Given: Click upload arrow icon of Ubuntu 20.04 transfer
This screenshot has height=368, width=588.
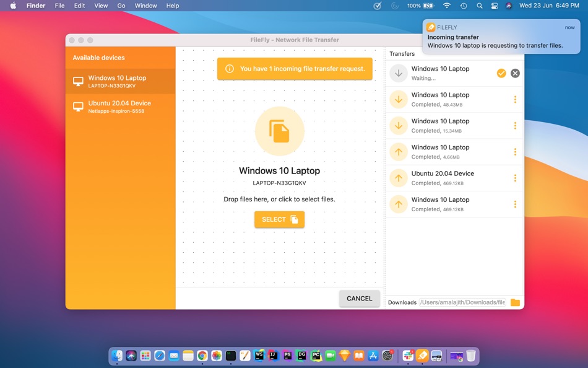Looking at the screenshot, I should click(399, 178).
